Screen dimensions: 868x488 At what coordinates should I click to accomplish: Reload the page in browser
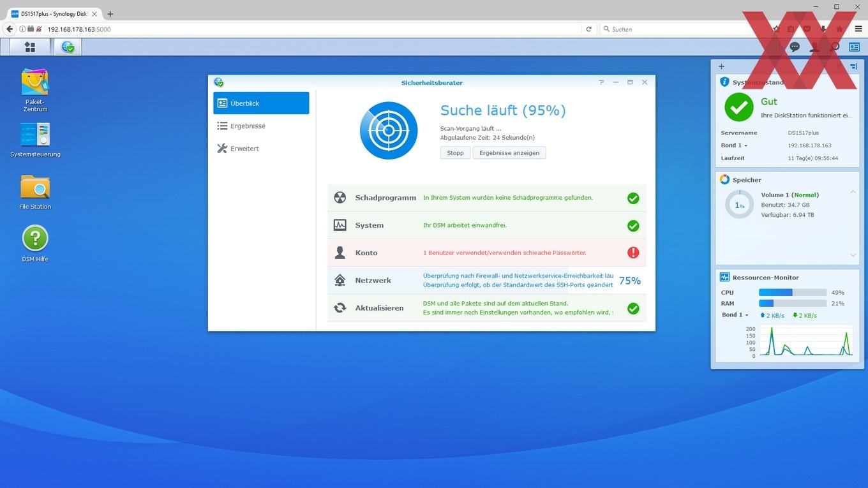tap(588, 29)
